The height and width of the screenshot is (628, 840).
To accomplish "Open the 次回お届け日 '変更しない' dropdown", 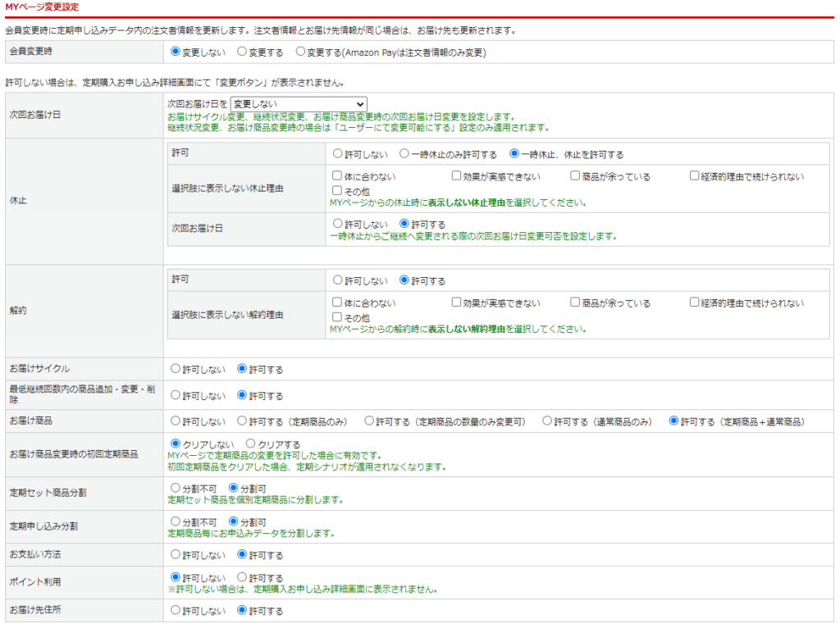I will (x=299, y=105).
